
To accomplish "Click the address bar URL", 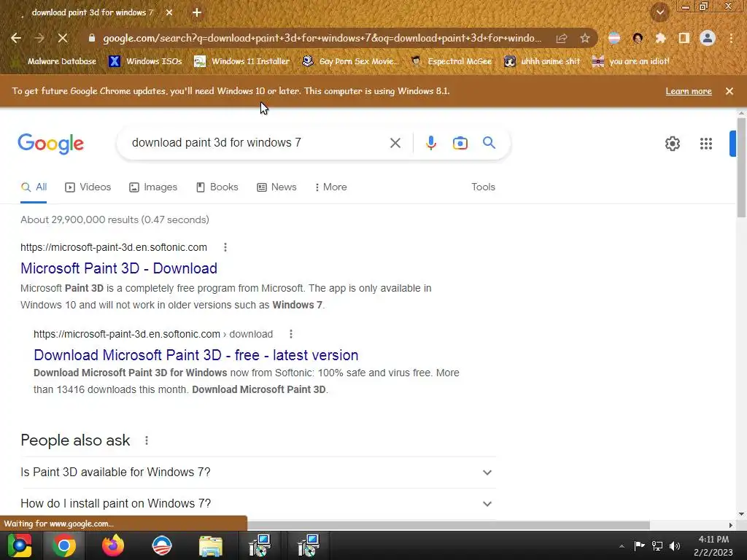I will pyautogui.click(x=322, y=38).
